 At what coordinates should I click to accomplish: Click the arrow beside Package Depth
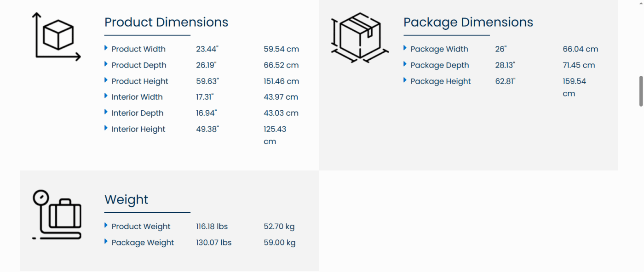405,64
